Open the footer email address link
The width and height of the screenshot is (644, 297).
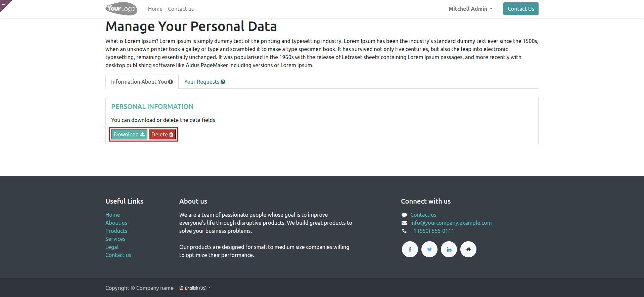(451, 223)
